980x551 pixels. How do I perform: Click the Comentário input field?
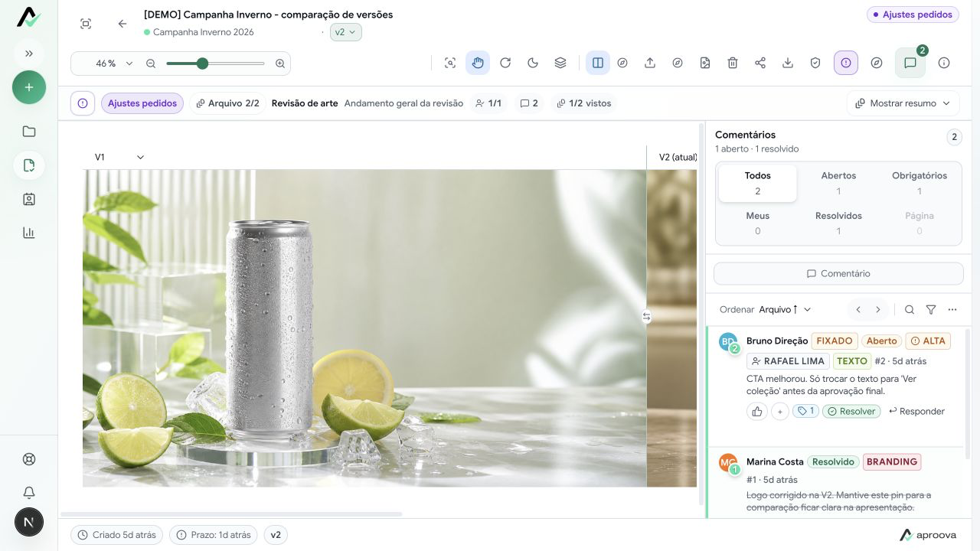(x=838, y=273)
